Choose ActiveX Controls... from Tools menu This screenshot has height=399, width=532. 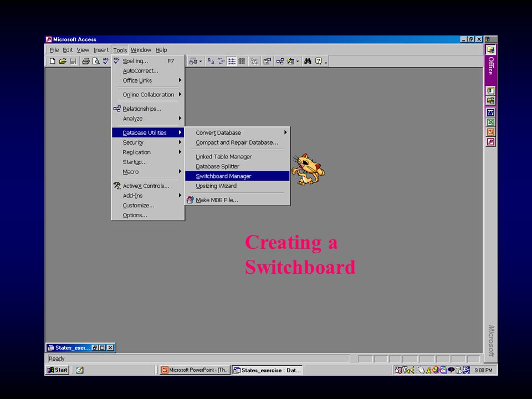click(148, 186)
